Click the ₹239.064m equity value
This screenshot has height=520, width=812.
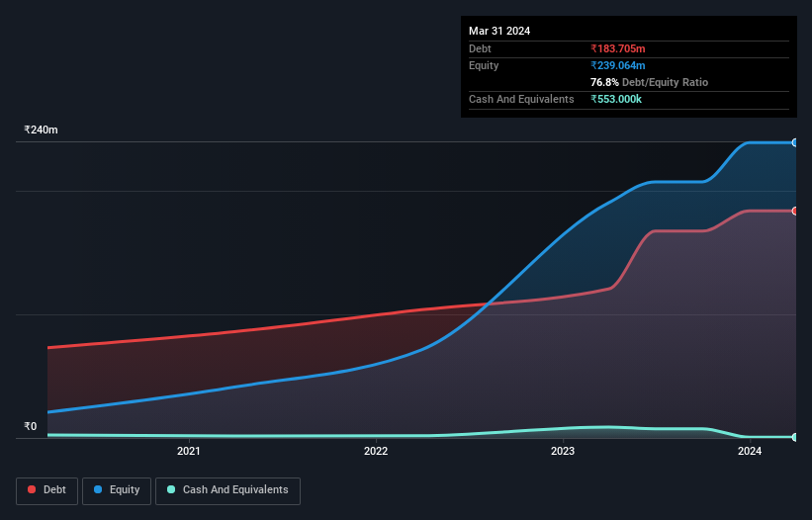coord(618,65)
